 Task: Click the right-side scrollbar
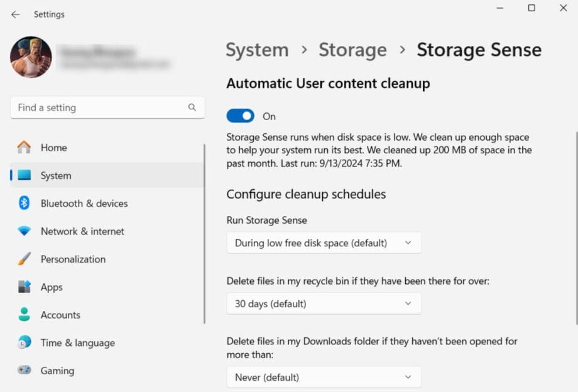(574, 188)
